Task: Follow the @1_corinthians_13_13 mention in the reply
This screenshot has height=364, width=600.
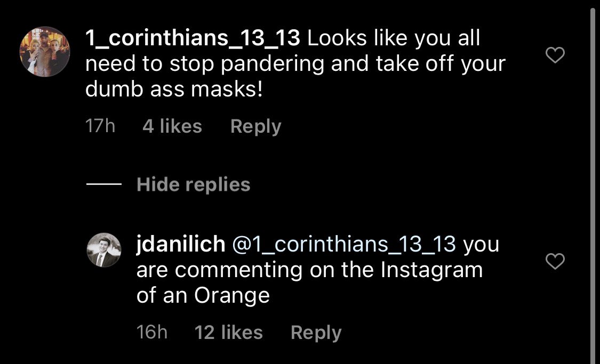Action: click(x=344, y=244)
